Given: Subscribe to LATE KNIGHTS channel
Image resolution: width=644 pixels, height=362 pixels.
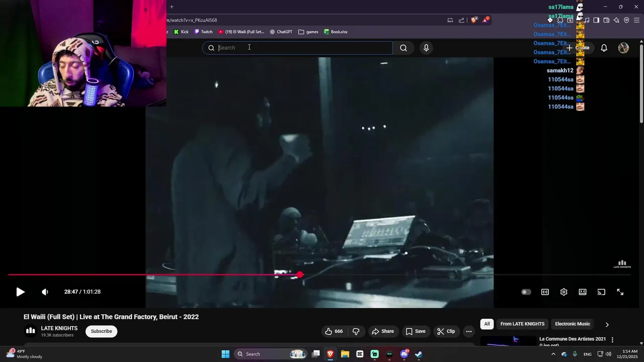Looking at the screenshot, I should click(101, 331).
